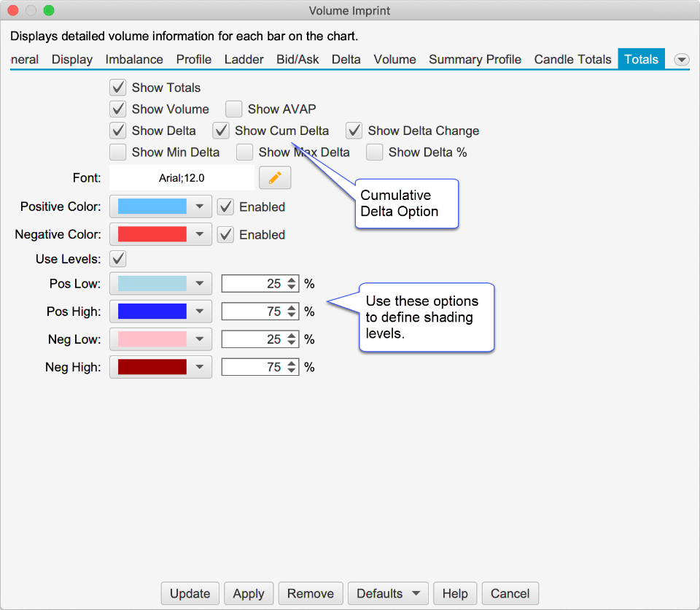
Task: Switch to the Candle Totals tab
Action: [x=572, y=60]
